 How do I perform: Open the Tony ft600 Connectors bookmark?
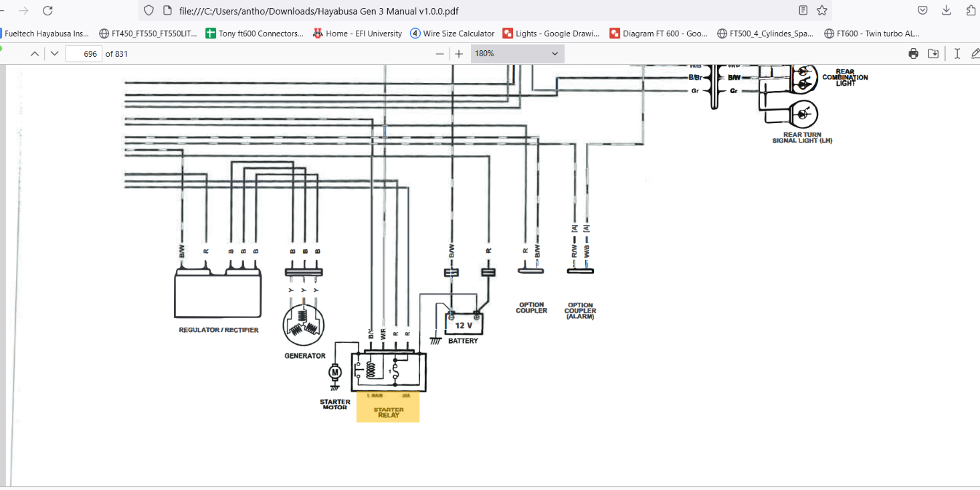255,33
